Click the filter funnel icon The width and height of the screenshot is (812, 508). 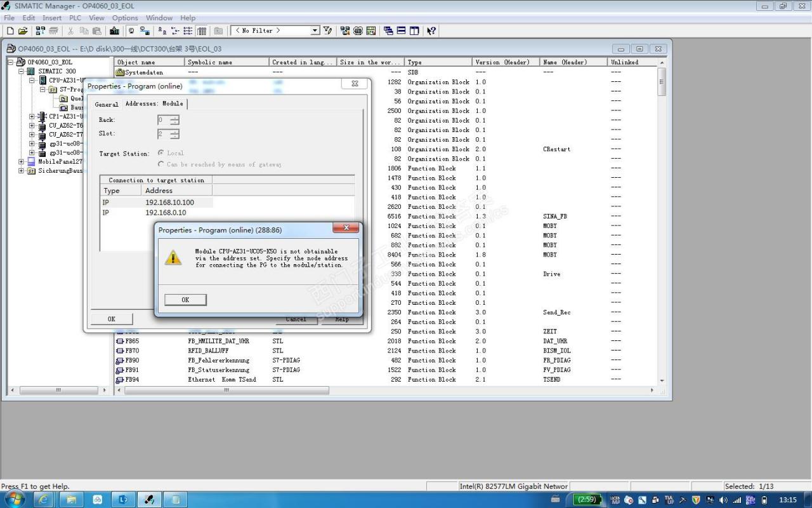point(327,30)
